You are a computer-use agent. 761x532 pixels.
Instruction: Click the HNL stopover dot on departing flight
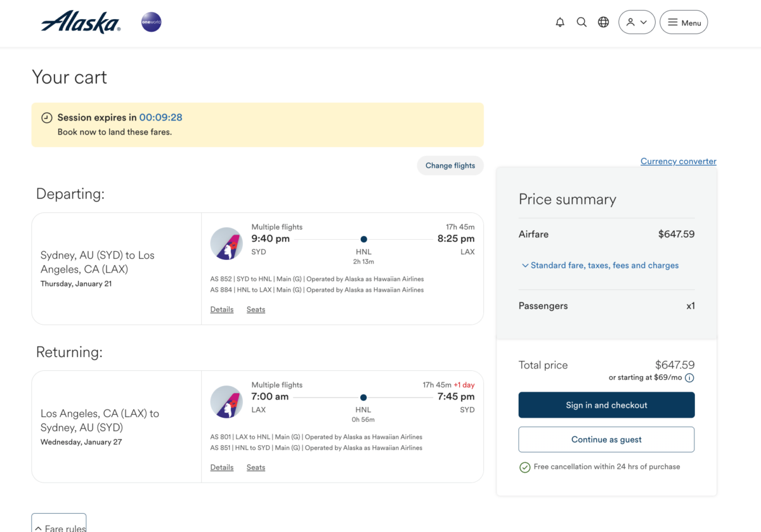point(364,239)
